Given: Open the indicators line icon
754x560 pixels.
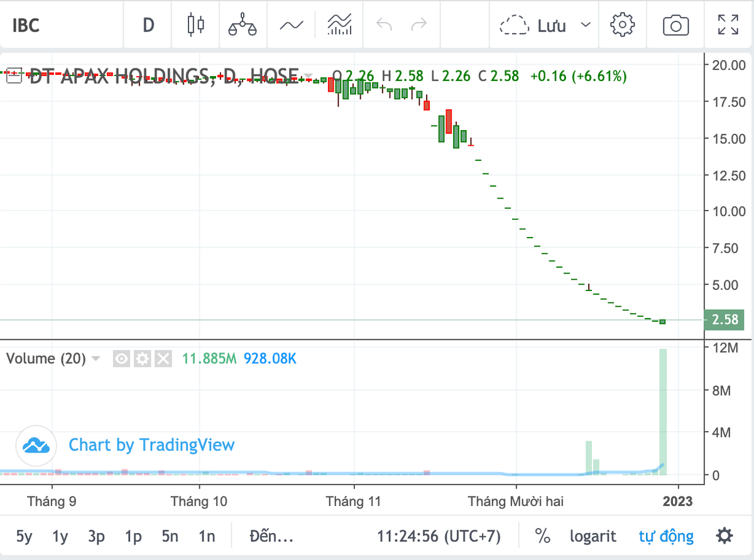Looking at the screenshot, I should [292, 25].
